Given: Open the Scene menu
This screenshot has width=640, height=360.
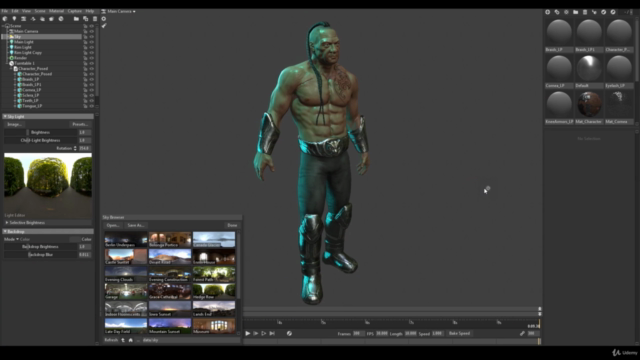Looking at the screenshot, I should point(40,11).
